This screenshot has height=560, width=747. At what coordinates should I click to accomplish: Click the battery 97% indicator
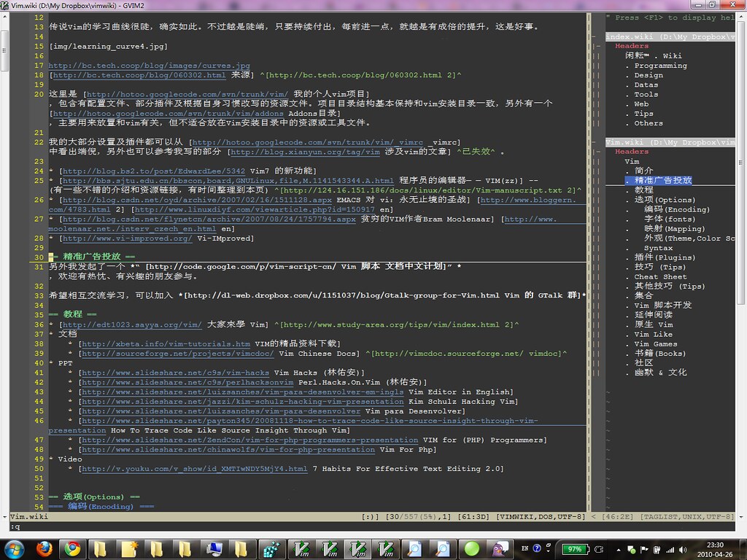575,548
